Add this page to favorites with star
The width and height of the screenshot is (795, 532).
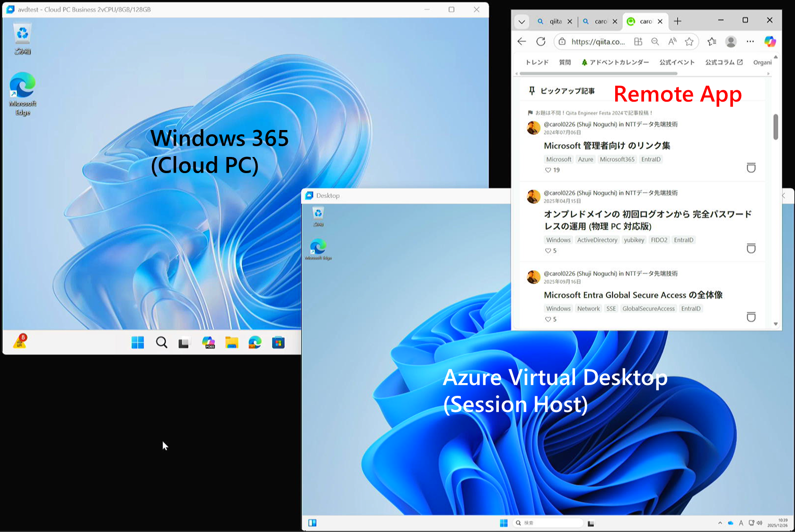(689, 42)
